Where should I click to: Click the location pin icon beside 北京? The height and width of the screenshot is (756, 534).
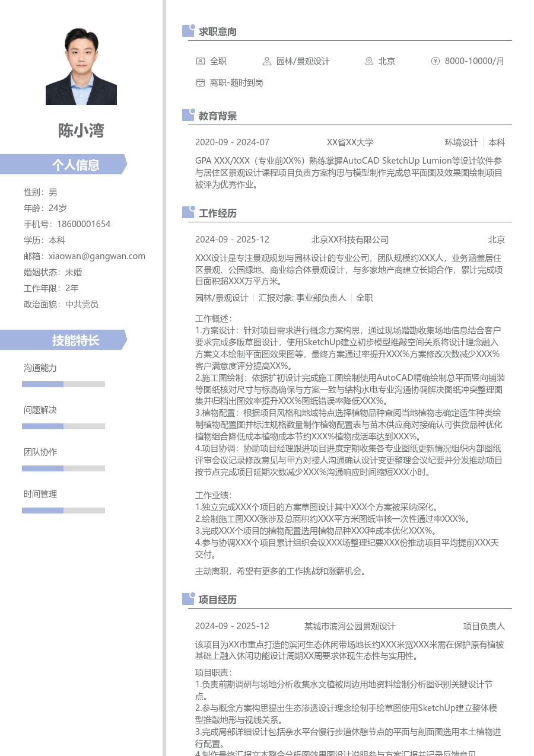click(x=369, y=61)
